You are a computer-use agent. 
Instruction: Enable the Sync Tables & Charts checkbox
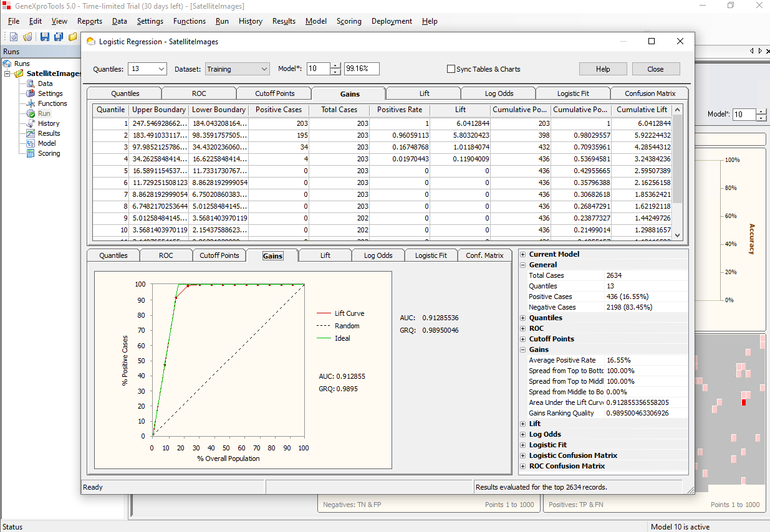point(451,69)
